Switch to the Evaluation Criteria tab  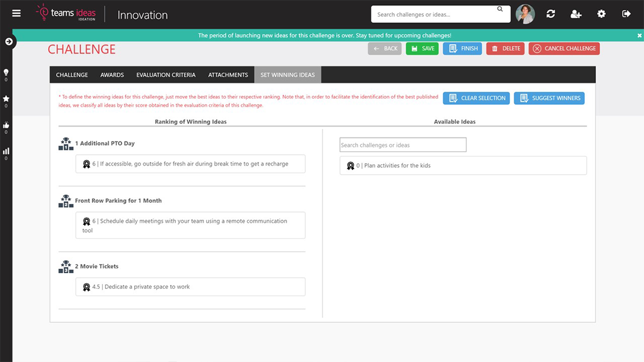coord(166,75)
